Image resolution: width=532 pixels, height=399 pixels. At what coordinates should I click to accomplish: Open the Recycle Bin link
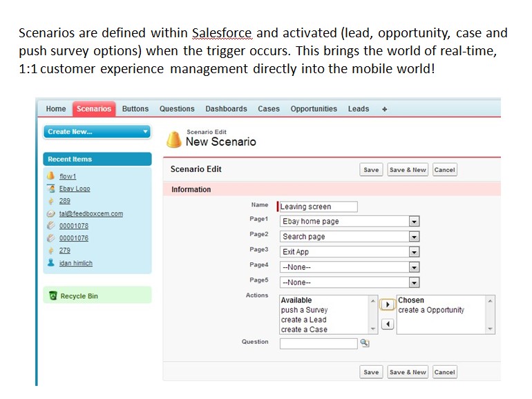(79, 296)
